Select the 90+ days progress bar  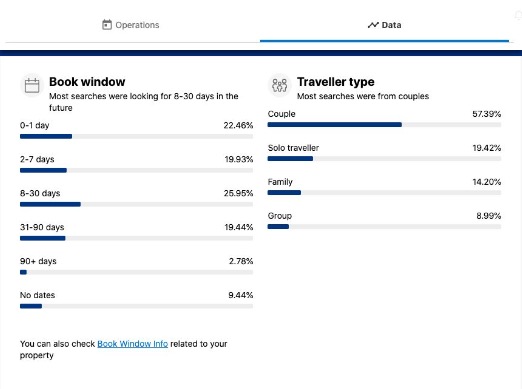coord(136,272)
